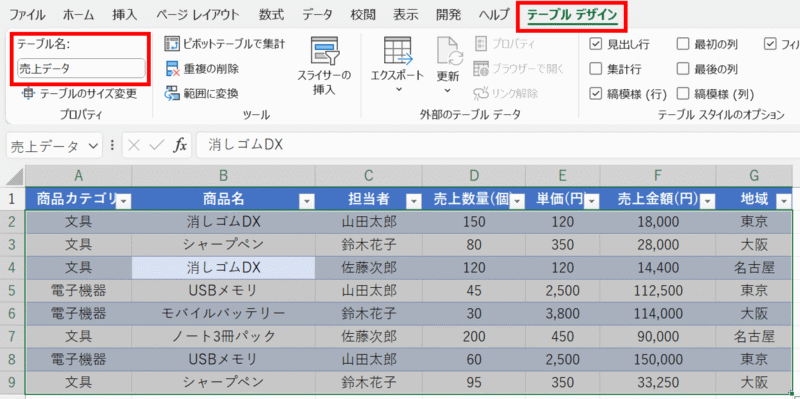Viewport: 800px width, 399px height.
Task: Click エクスポート table icon
Action: tap(397, 51)
